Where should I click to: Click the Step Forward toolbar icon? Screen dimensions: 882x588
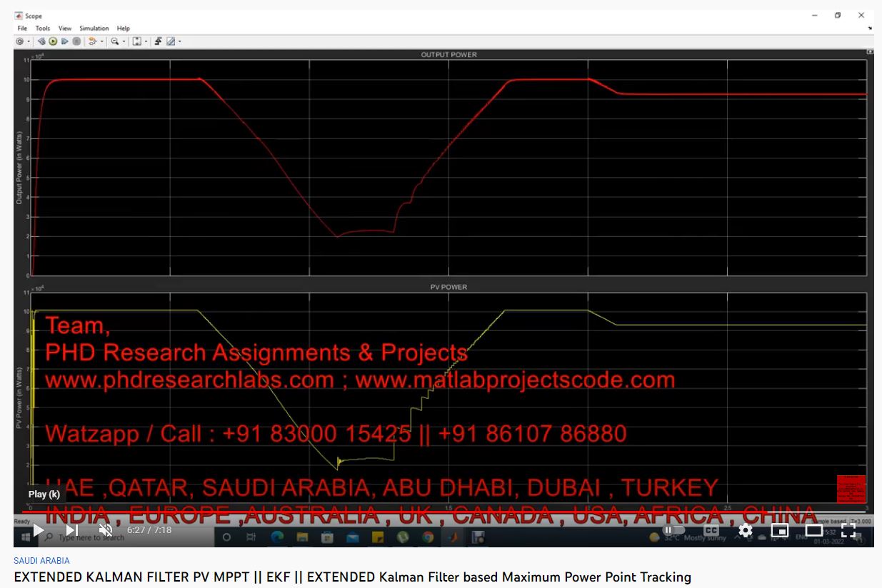point(65,41)
